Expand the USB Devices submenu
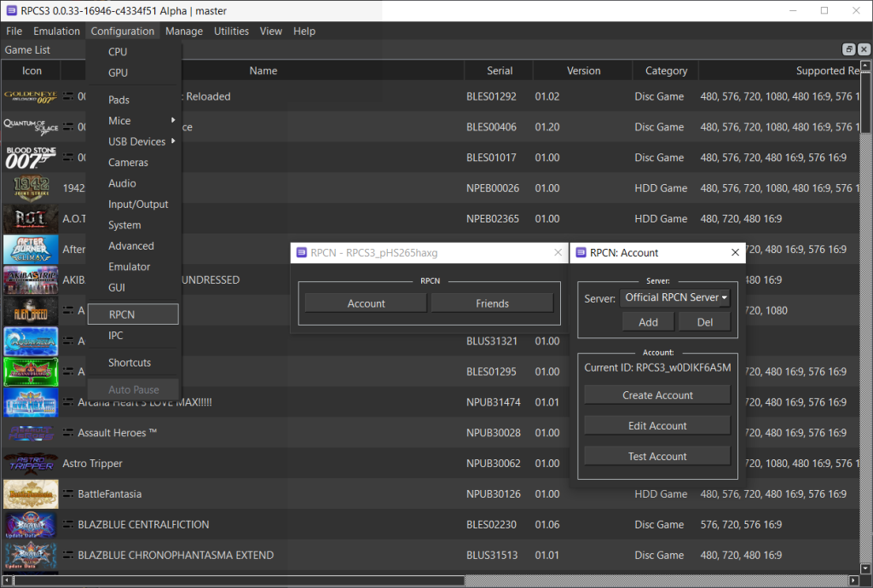 pyautogui.click(x=142, y=141)
